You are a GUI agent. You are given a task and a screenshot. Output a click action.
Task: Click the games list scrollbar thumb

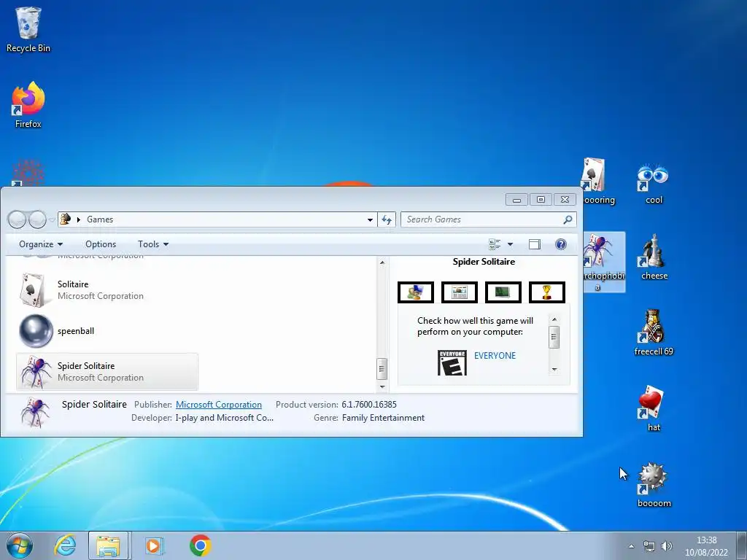[382, 368]
